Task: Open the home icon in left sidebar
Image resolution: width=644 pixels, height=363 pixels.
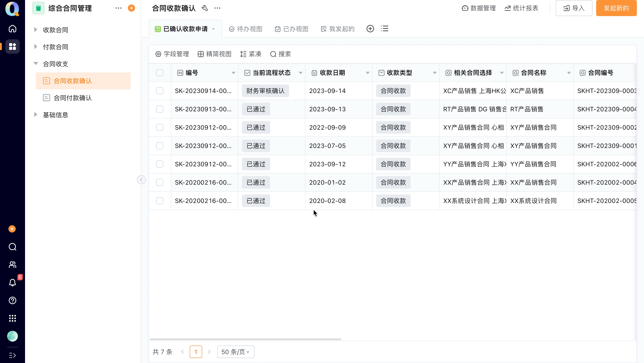Action: (x=13, y=29)
